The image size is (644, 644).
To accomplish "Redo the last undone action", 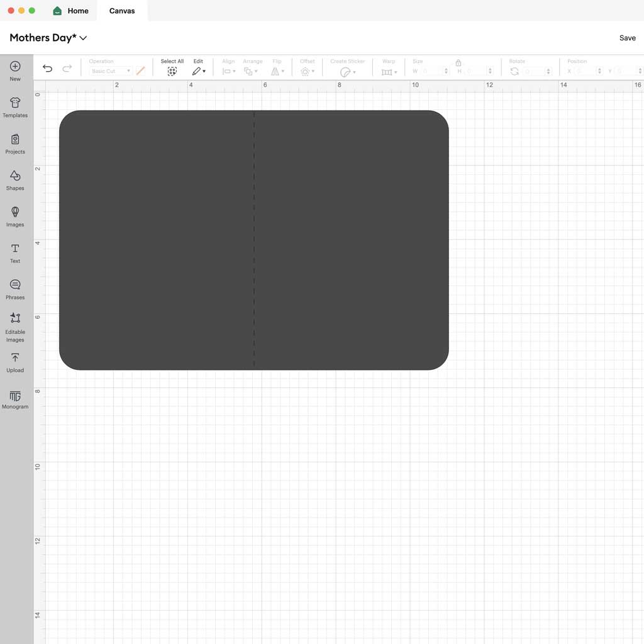I will click(x=67, y=68).
